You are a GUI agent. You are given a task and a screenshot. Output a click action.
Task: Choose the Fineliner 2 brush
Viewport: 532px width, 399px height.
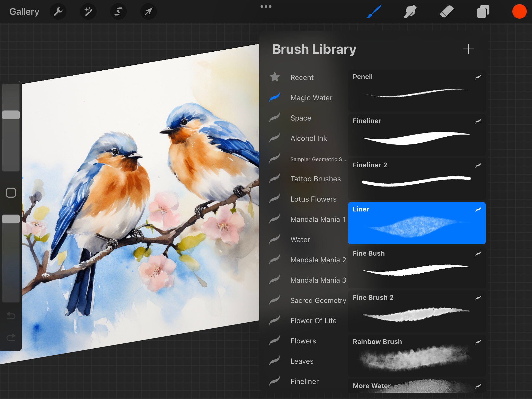(417, 179)
